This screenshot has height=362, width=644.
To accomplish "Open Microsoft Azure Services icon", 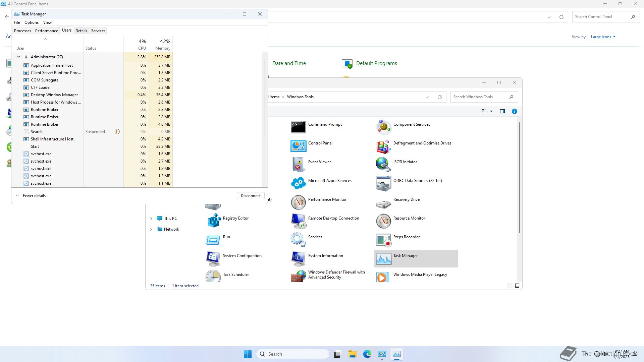I will [298, 183].
